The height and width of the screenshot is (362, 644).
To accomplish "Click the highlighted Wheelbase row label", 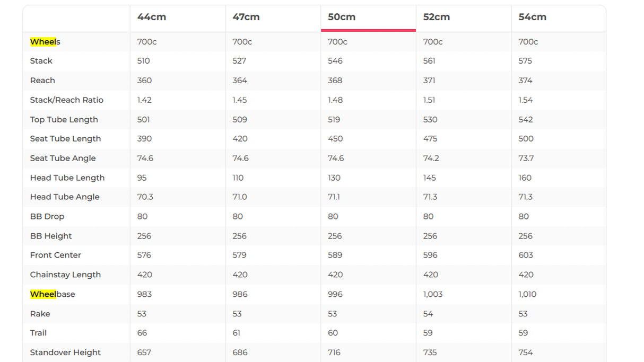I will (x=53, y=294).
